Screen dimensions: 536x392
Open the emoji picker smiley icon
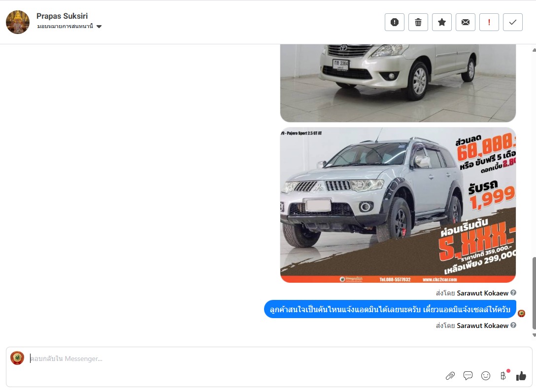coord(486,376)
